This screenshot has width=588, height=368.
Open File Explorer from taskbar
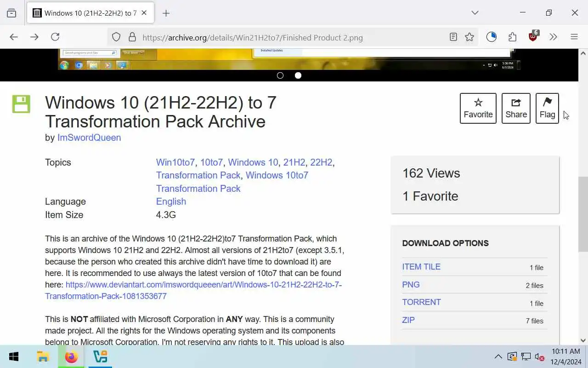[x=43, y=357]
